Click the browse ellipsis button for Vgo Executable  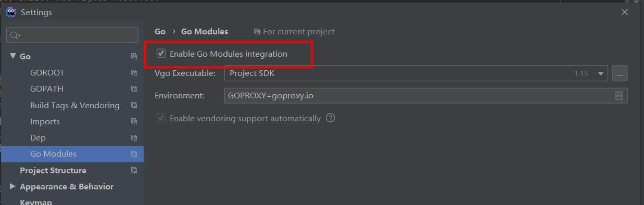tap(620, 73)
